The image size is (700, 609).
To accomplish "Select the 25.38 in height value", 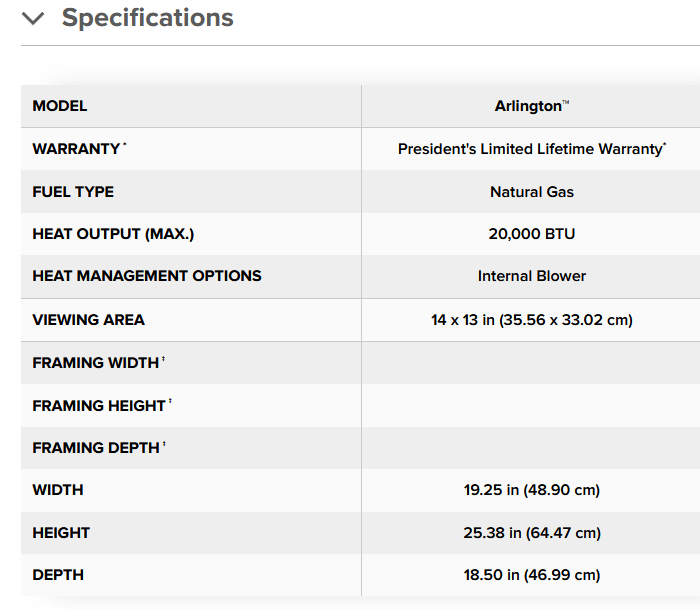I will pos(532,533).
